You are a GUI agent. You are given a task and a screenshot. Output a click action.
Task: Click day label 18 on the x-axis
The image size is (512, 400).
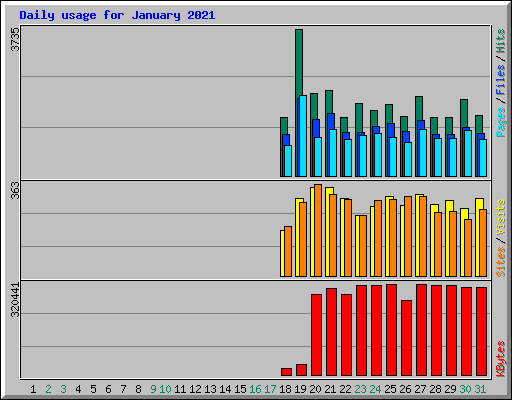tap(285, 389)
